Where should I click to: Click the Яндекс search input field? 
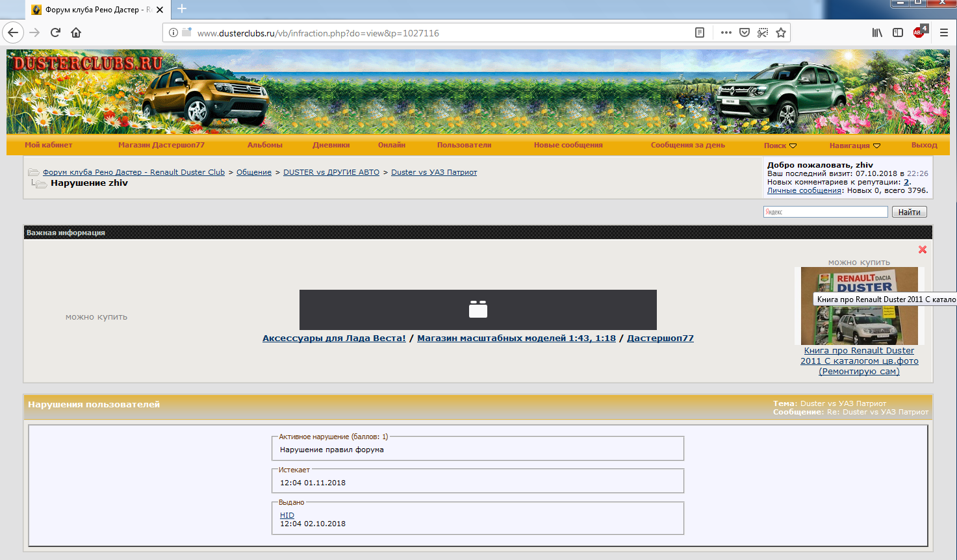tap(825, 212)
